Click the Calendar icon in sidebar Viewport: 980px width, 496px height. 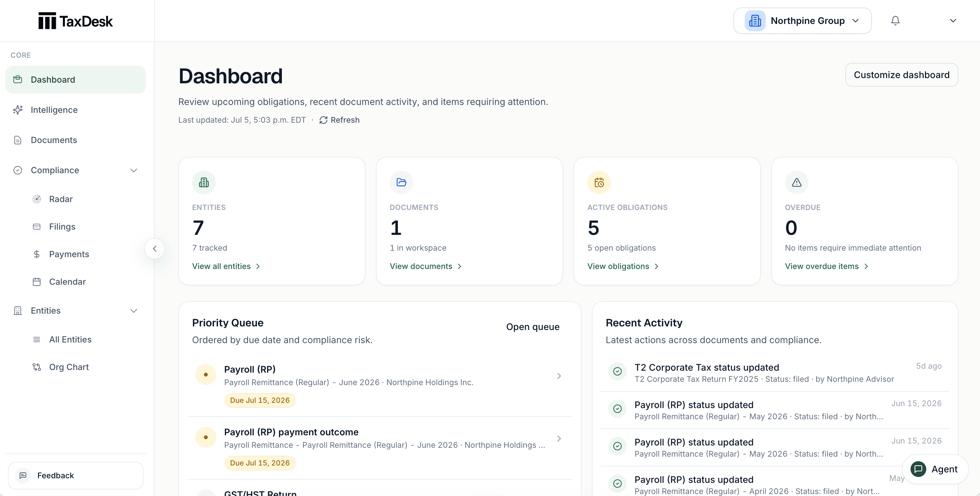pyautogui.click(x=36, y=282)
